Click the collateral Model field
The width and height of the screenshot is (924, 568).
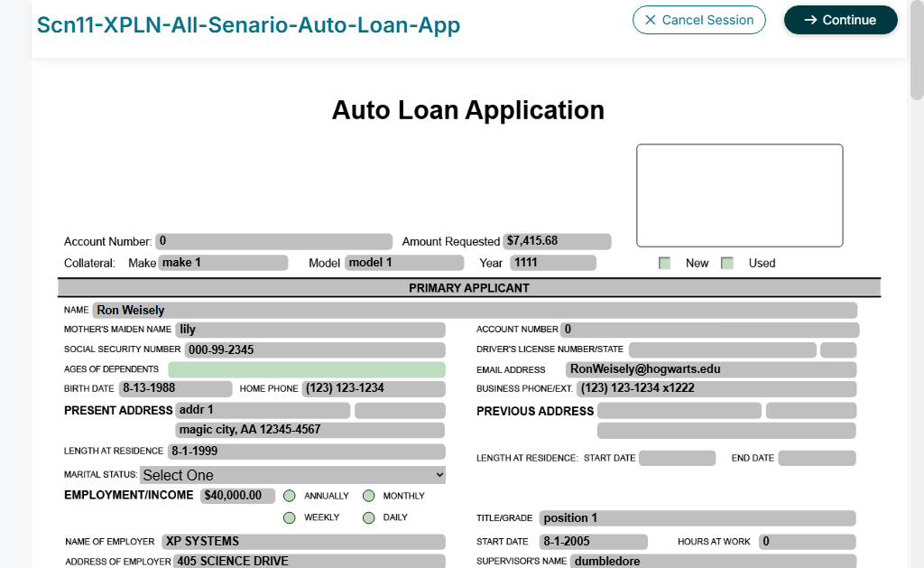404,263
